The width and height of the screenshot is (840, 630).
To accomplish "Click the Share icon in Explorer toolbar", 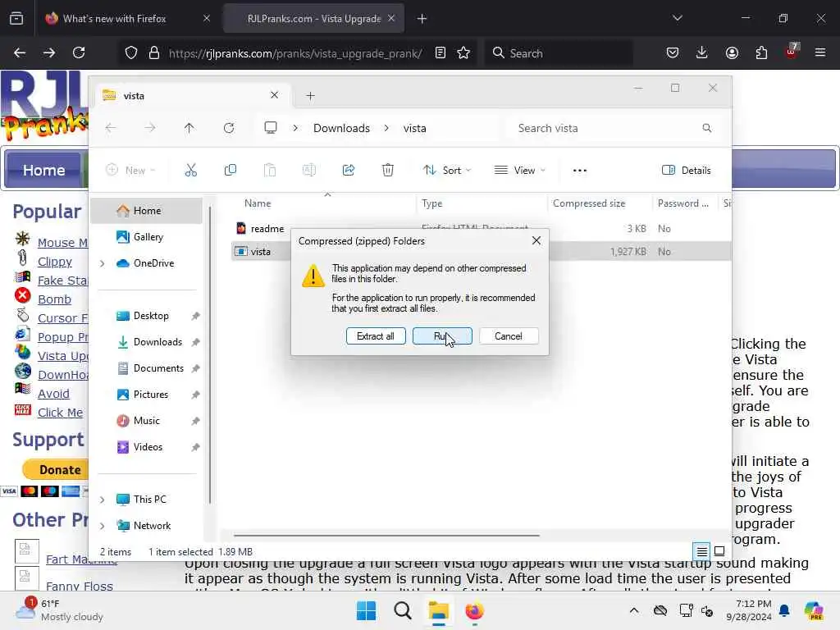I will [x=348, y=171].
